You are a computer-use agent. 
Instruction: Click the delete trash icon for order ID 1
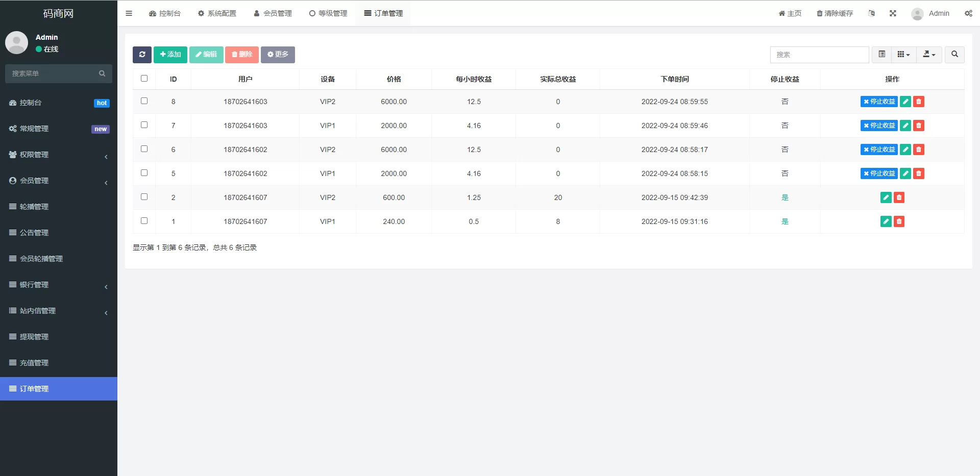pyautogui.click(x=899, y=221)
